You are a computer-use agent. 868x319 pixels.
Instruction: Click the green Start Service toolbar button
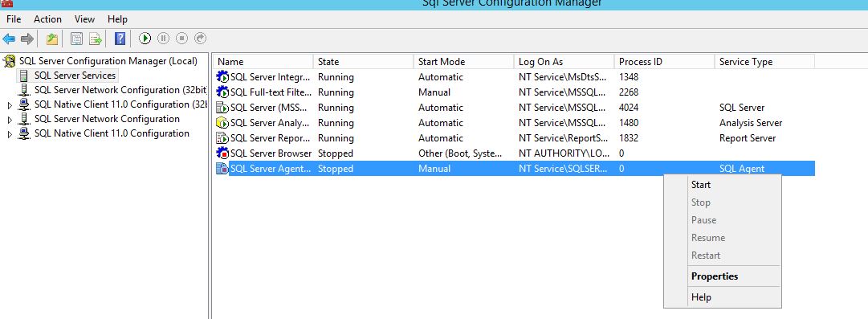pyautogui.click(x=145, y=39)
